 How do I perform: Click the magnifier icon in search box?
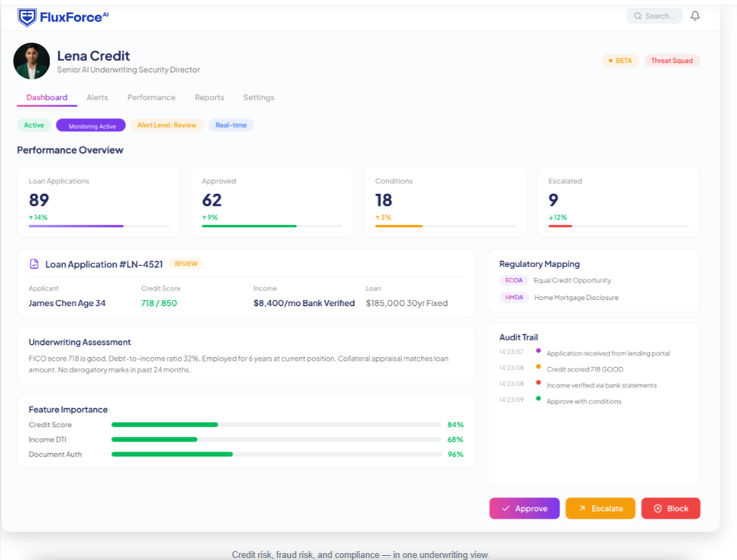[637, 16]
